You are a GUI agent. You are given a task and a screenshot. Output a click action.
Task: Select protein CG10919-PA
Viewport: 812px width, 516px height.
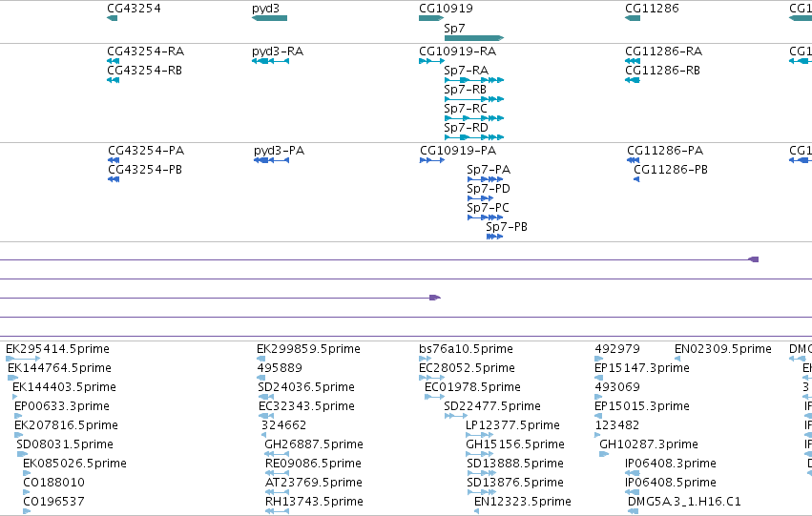(x=432, y=160)
